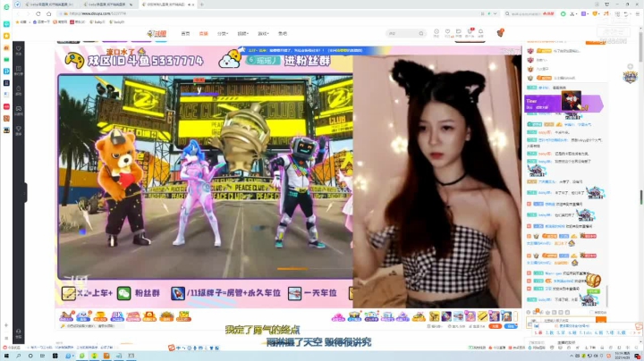Screen dimensions: 644x361
Task: Expand the address bar chevron dropdown
Action: coord(495,13)
